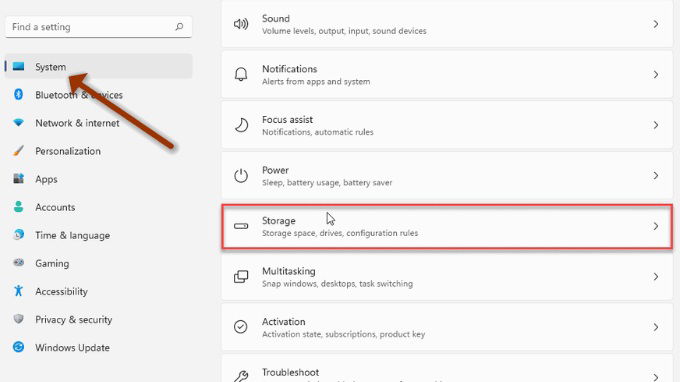Image resolution: width=680 pixels, height=382 pixels.
Task: Click the Storage drive icon
Action: [x=241, y=226]
